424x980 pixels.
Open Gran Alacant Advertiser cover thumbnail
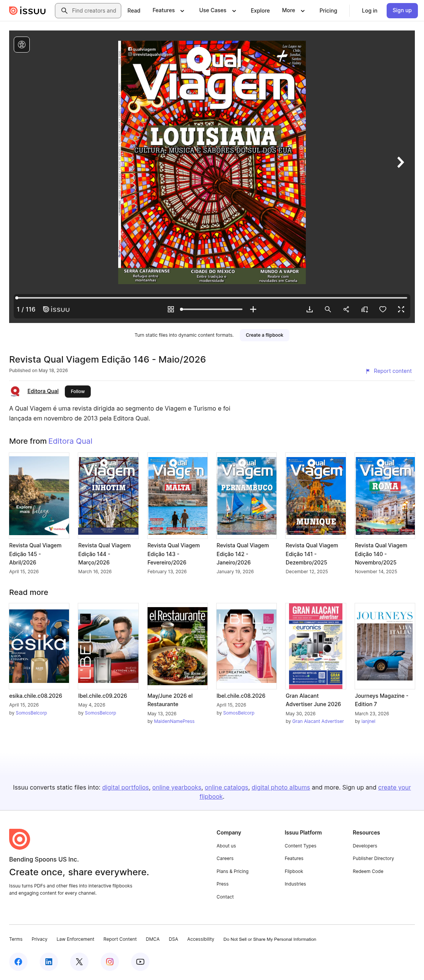click(x=316, y=646)
